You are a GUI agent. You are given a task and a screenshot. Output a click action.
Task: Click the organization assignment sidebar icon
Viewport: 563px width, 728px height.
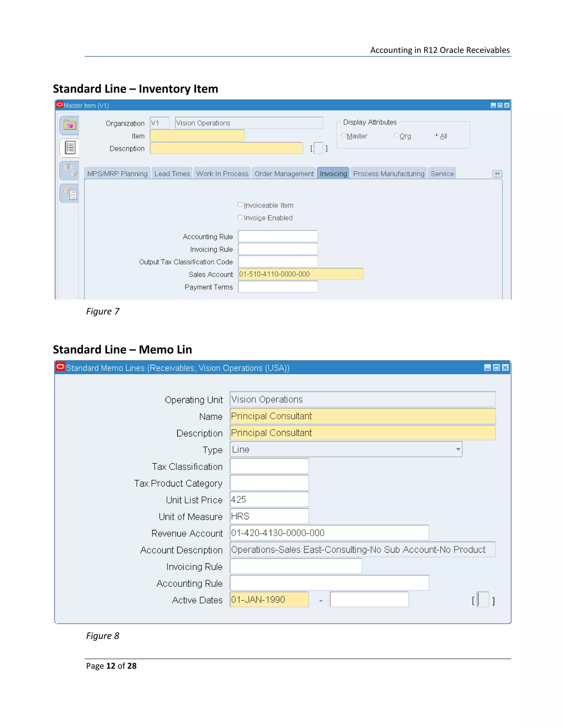(x=70, y=170)
